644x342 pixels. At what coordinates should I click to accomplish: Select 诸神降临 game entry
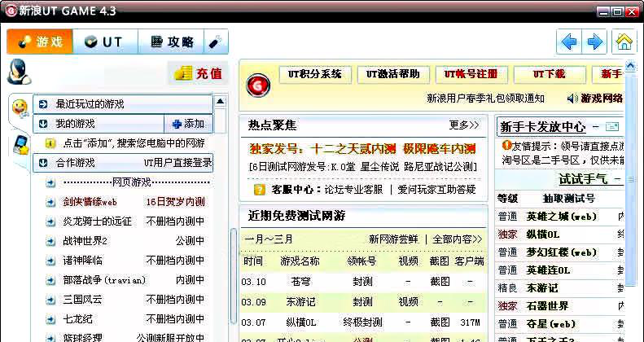[x=82, y=261]
